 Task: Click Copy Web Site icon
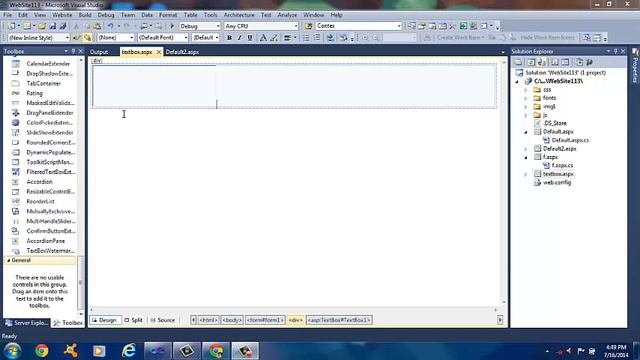coord(579,62)
